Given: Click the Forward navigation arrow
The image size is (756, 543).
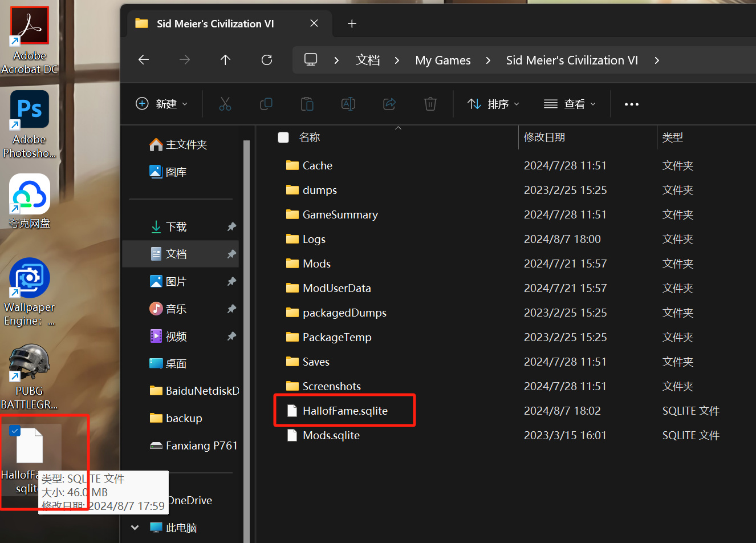Looking at the screenshot, I should [185, 60].
